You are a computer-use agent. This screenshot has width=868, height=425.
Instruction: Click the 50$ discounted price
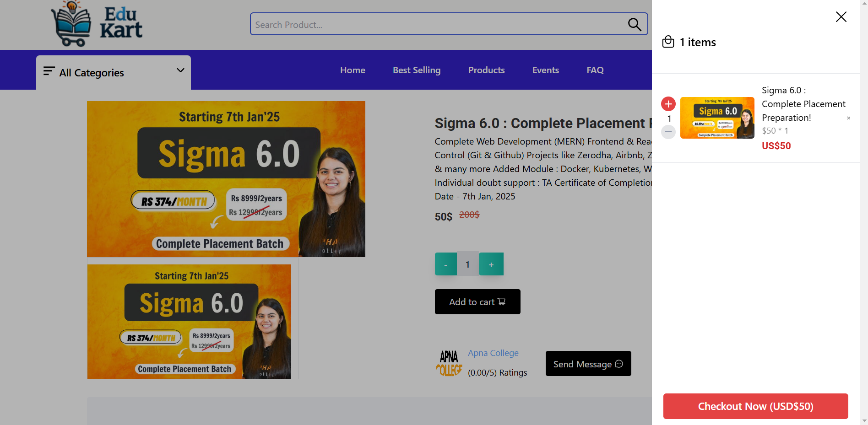[444, 216]
